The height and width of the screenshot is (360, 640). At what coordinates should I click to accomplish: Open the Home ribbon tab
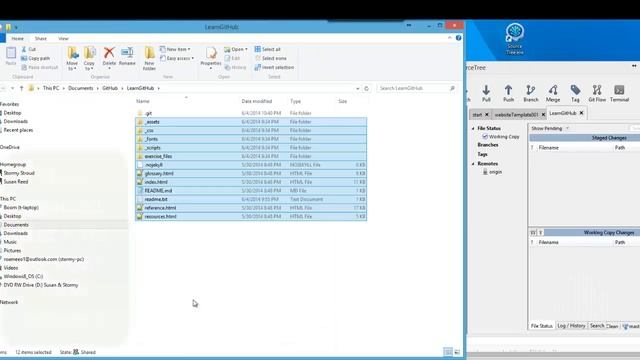pyautogui.click(x=18, y=38)
